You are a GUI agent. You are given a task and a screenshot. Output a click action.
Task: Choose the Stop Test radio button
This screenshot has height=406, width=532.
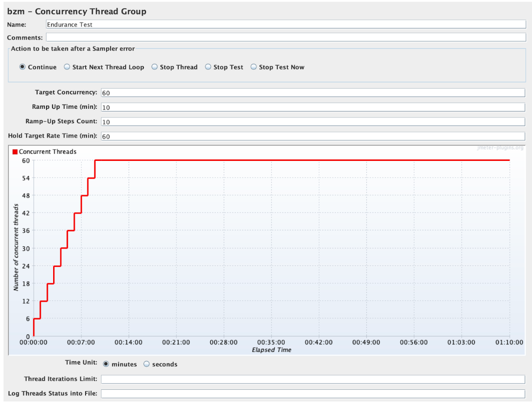tap(208, 67)
